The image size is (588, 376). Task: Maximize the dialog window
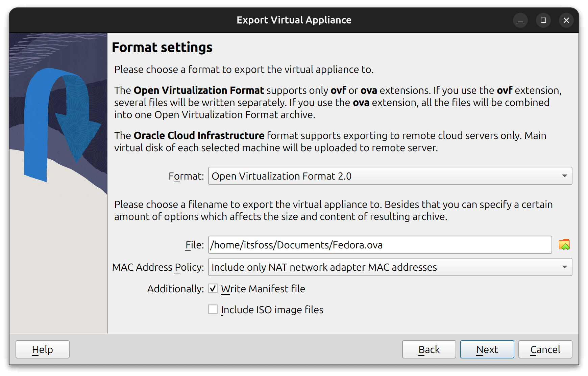pos(543,20)
